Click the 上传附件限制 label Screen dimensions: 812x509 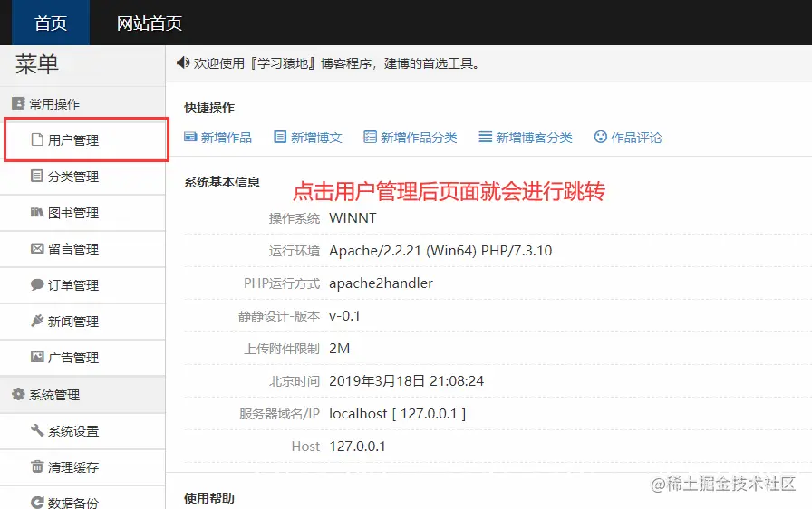[282, 349]
